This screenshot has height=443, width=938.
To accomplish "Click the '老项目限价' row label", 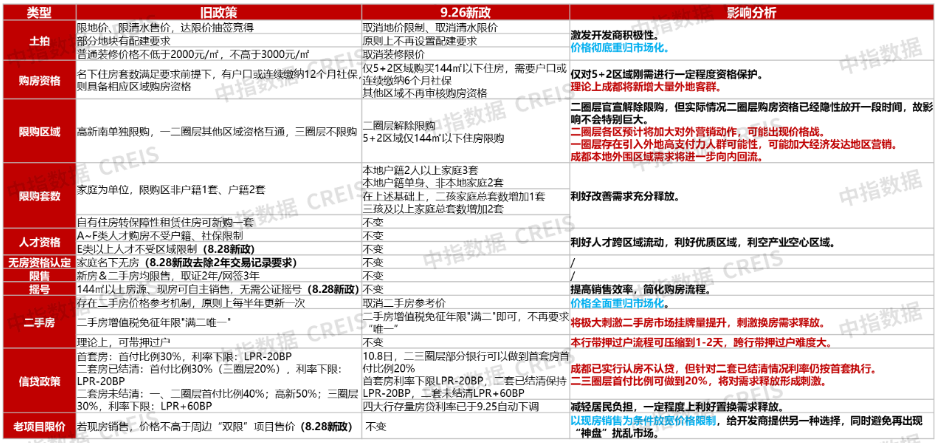I will coord(39,426).
